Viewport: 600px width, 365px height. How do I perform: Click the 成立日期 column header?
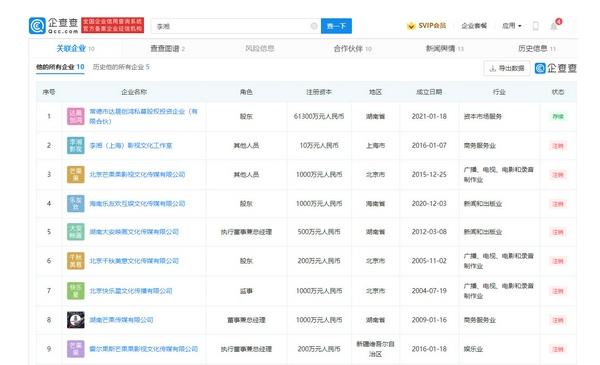coord(429,92)
